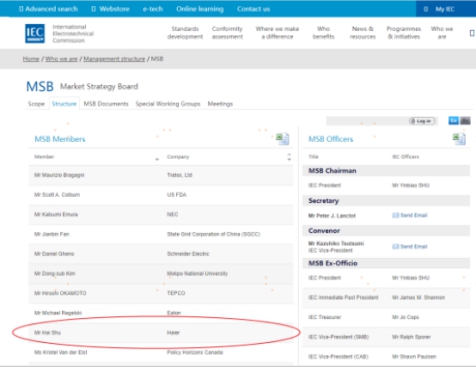The height and width of the screenshot is (367, 476).
Task: Switch to the Scope tab
Action: coord(36,104)
